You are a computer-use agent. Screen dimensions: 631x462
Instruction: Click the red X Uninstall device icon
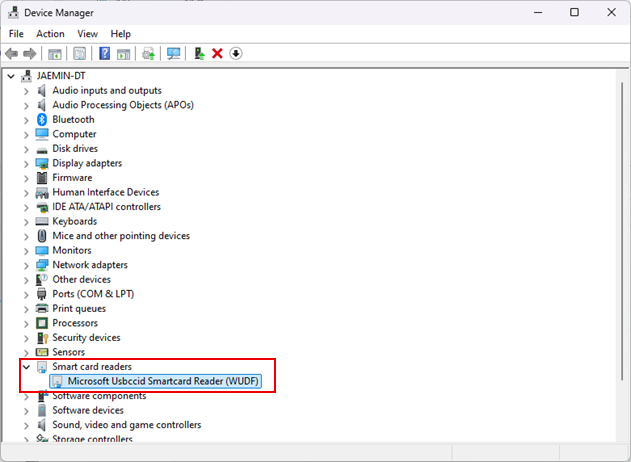click(x=217, y=54)
